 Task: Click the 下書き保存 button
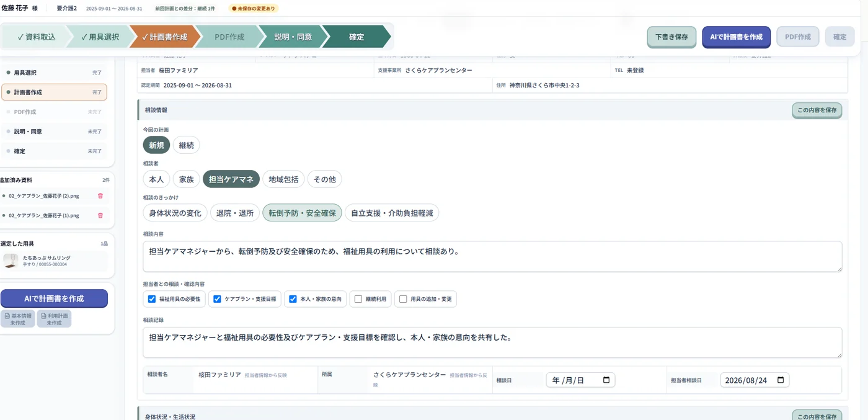[x=671, y=37]
